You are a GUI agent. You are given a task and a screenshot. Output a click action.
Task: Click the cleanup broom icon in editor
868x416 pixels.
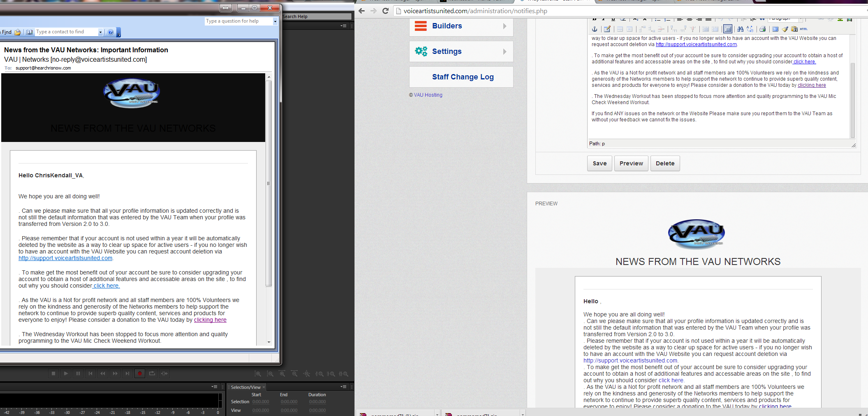(x=785, y=29)
